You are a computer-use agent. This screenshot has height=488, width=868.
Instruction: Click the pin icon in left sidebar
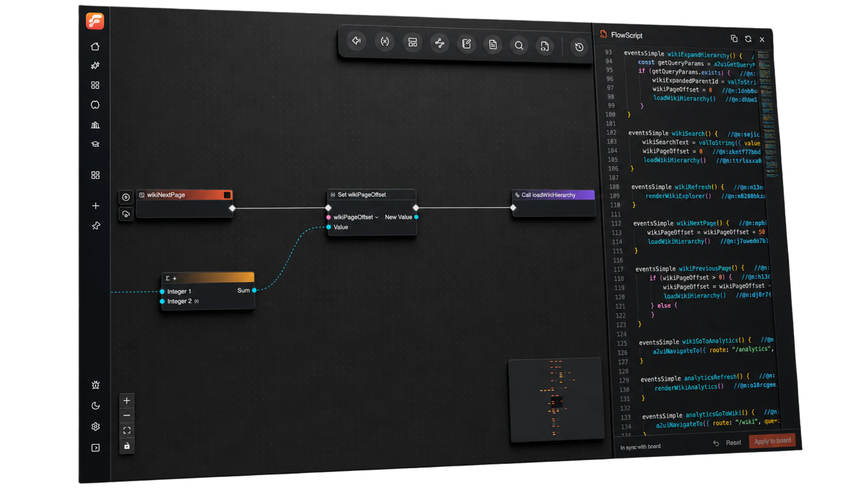[96, 226]
